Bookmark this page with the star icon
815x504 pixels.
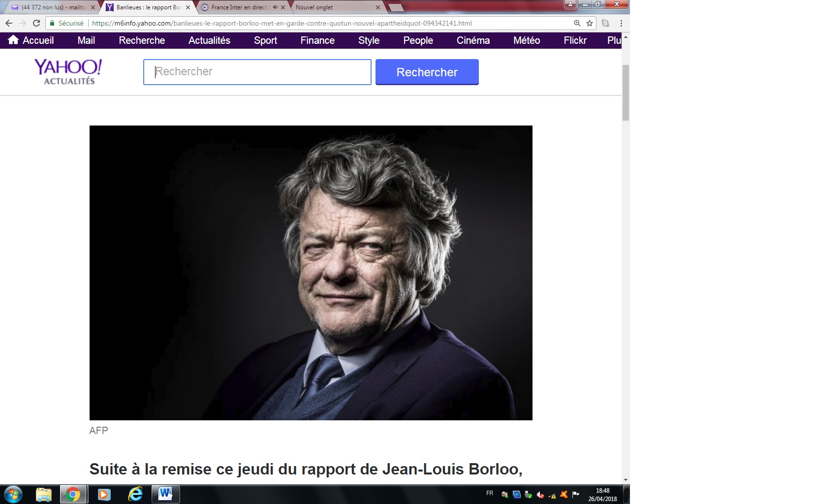tap(590, 23)
